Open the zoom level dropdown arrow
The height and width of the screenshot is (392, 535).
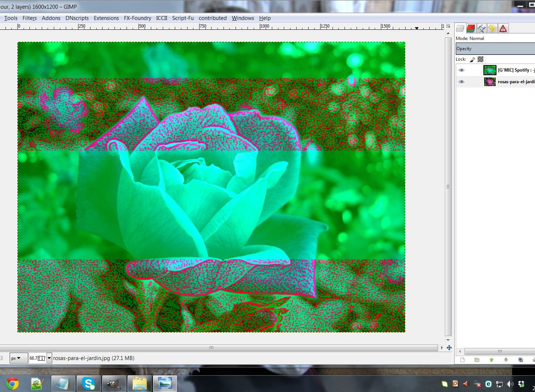(49, 358)
